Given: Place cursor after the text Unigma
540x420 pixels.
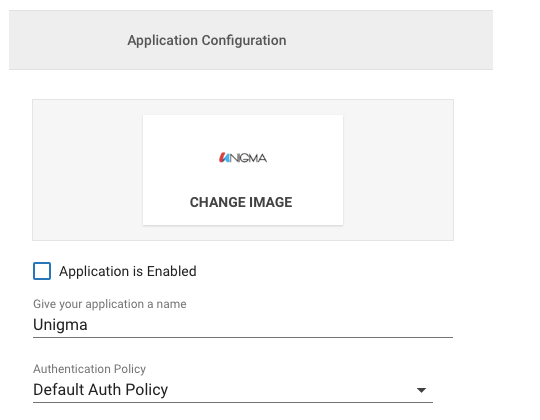Looking at the screenshot, I should [88, 325].
